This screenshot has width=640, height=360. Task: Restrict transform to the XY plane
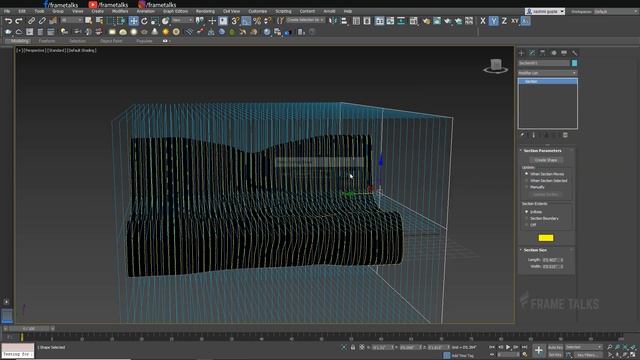coord(515,21)
